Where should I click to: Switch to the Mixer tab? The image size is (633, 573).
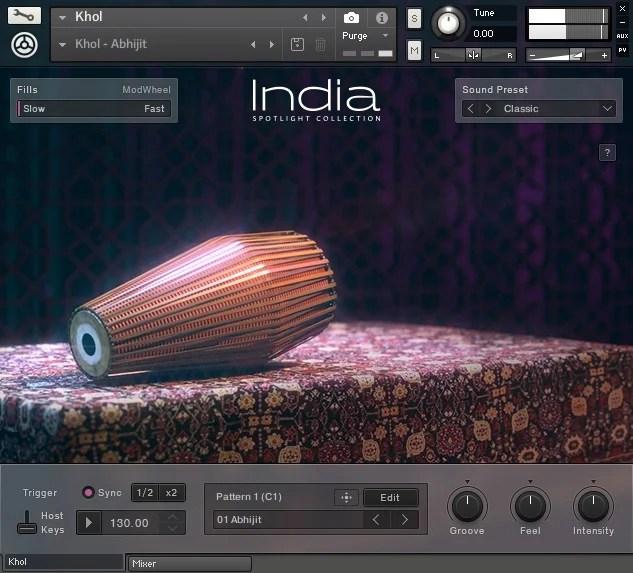click(x=189, y=564)
